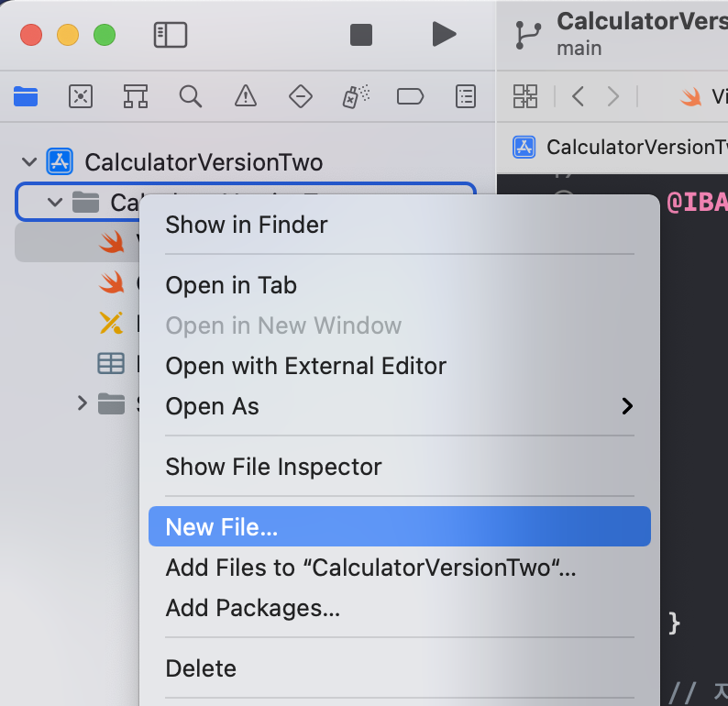Click the main branch label
Screen dimensions: 728x706
(579, 49)
